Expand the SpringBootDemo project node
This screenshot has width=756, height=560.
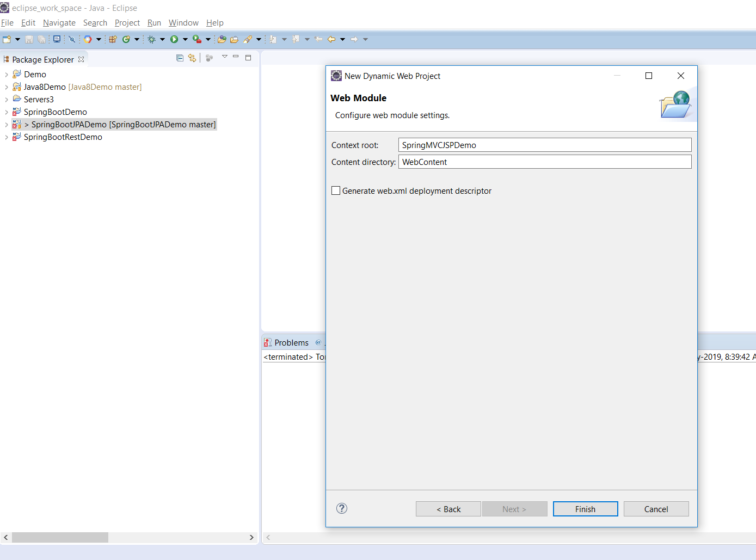click(7, 112)
